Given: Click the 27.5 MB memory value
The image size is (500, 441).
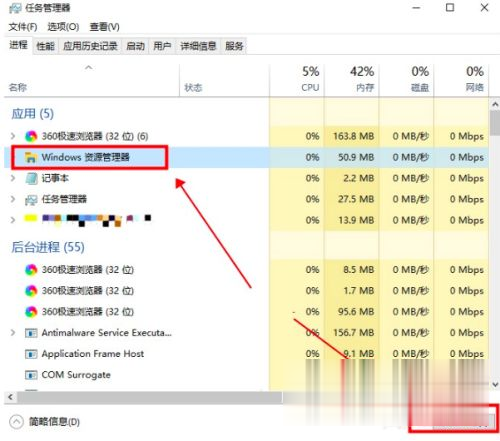Looking at the screenshot, I should (x=356, y=199).
